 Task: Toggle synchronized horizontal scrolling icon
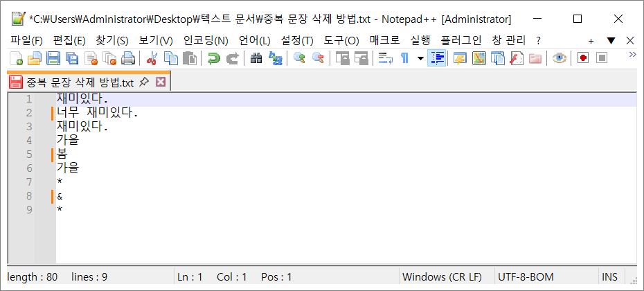pyautogui.click(x=361, y=58)
